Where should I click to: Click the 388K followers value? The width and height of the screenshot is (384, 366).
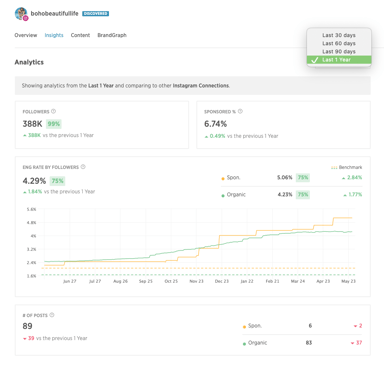(x=32, y=124)
